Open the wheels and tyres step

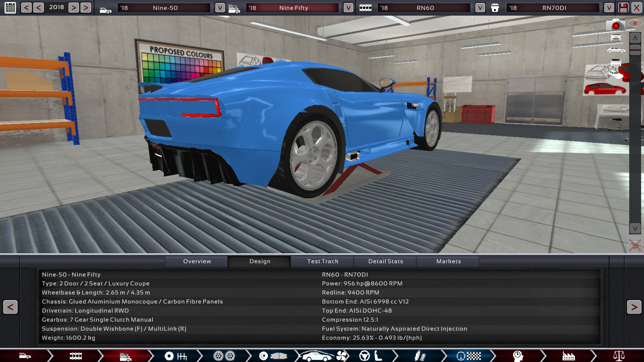224,356
